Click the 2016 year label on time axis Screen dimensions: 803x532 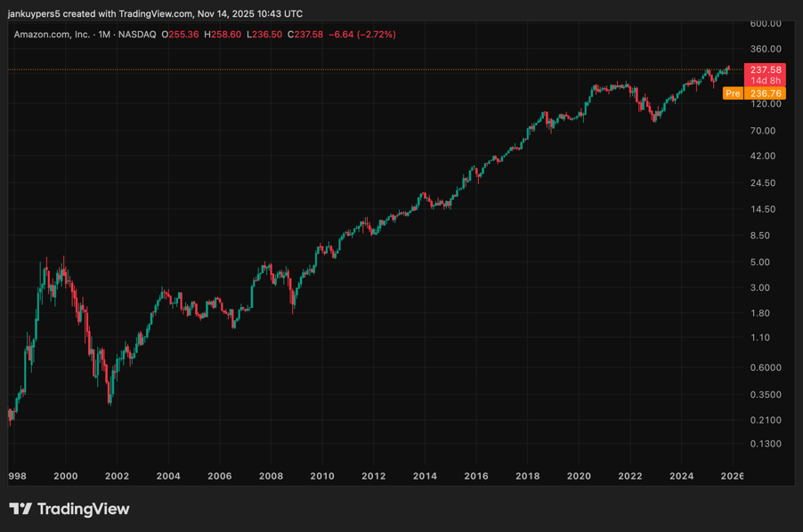(x=476, y=476)
